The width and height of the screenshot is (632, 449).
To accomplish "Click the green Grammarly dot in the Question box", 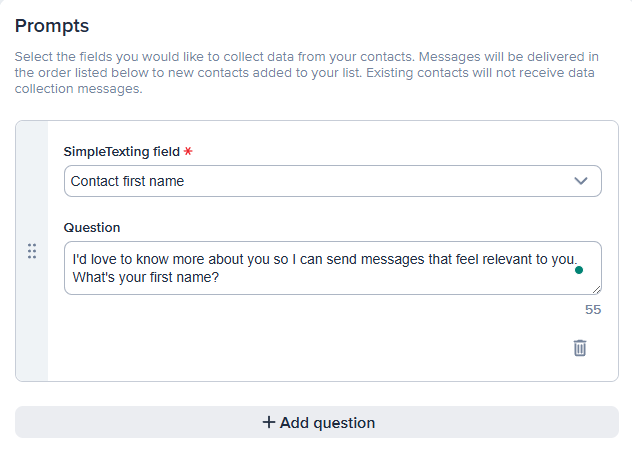I will pos(579,270).
